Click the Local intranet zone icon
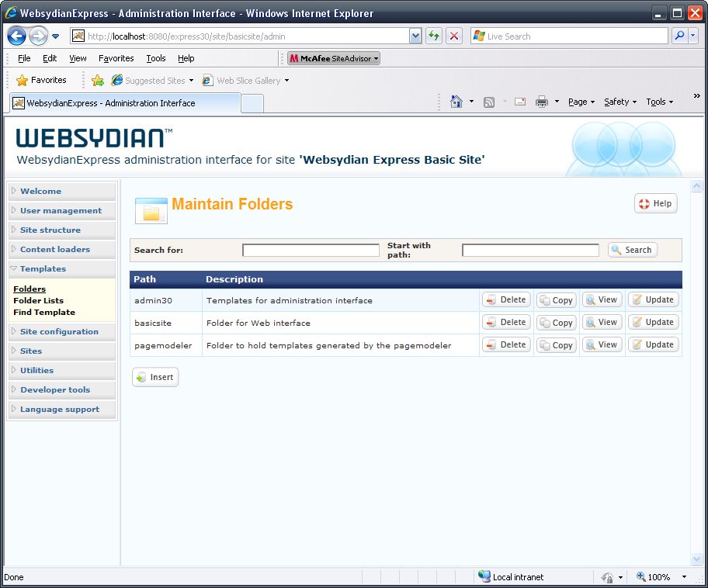708x588 pixels. pyautogui.click(x=484, y=576)
